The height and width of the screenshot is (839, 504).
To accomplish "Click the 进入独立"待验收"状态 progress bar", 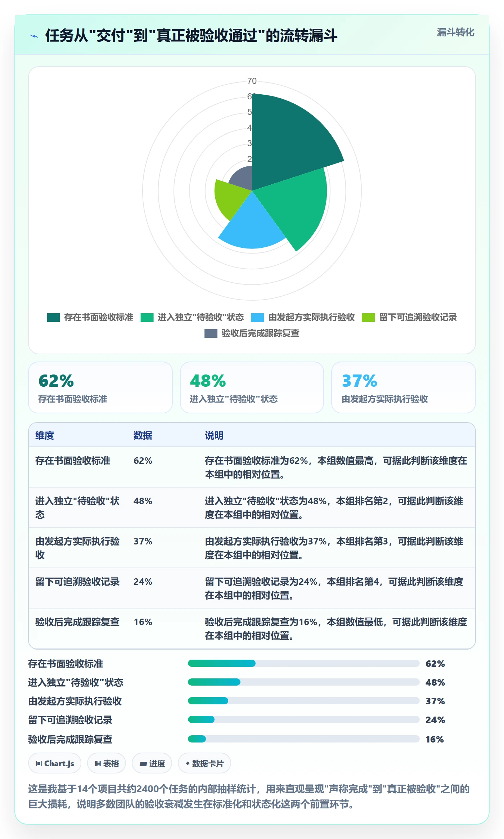I will point(303,682).
